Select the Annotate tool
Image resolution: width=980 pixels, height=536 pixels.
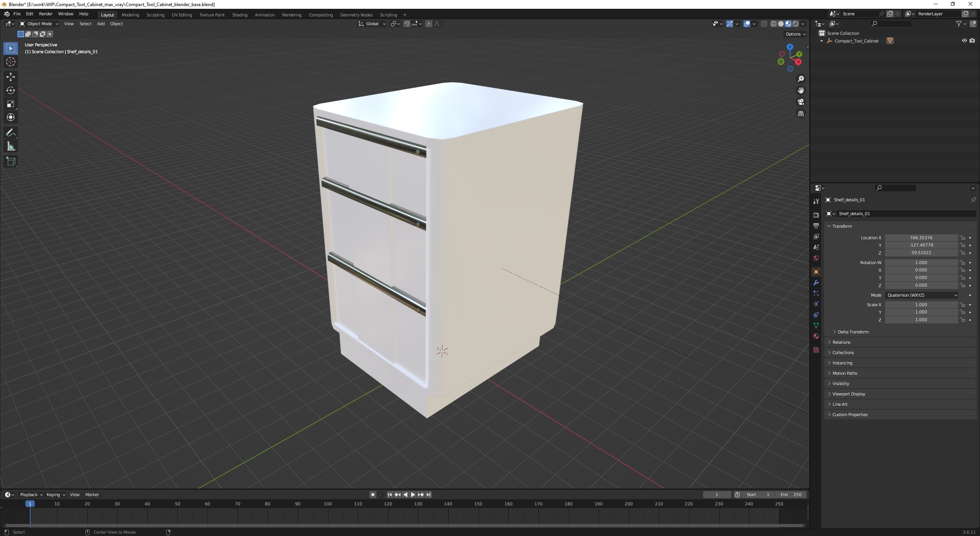pos(11,132)
